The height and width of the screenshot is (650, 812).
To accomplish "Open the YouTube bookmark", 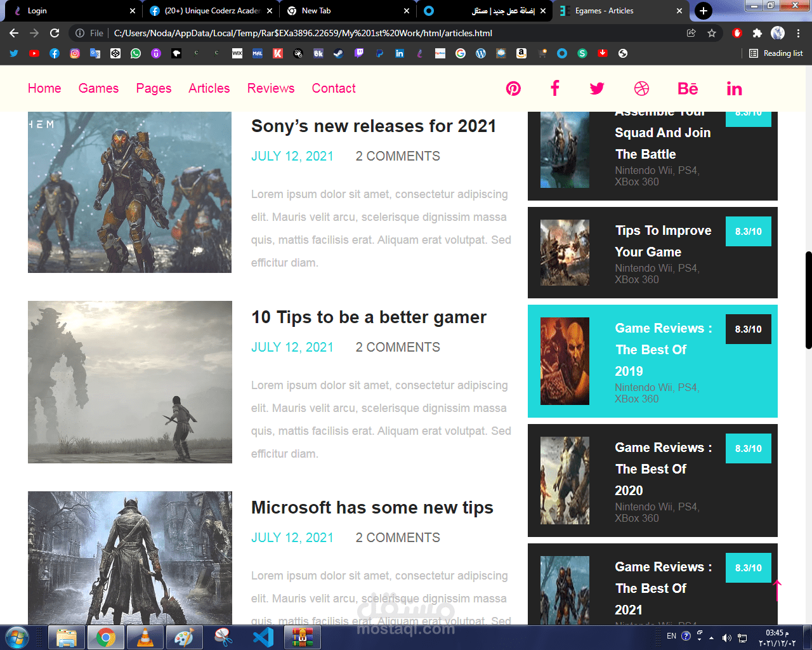I will point(34,53).
